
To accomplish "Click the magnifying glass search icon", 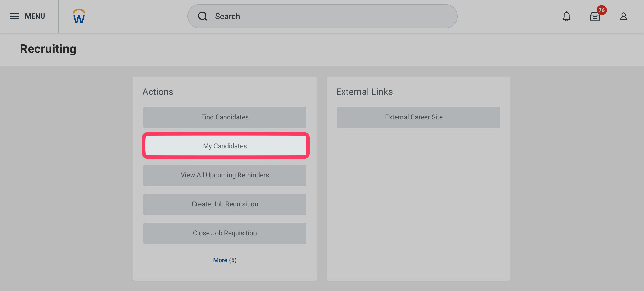I will click(203, 16).
